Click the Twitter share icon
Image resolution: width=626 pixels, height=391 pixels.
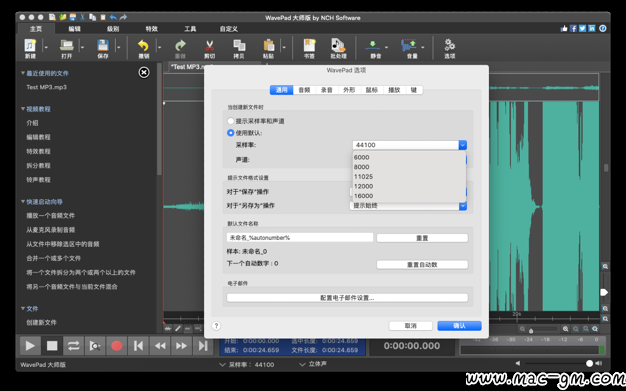coord(582,28)
